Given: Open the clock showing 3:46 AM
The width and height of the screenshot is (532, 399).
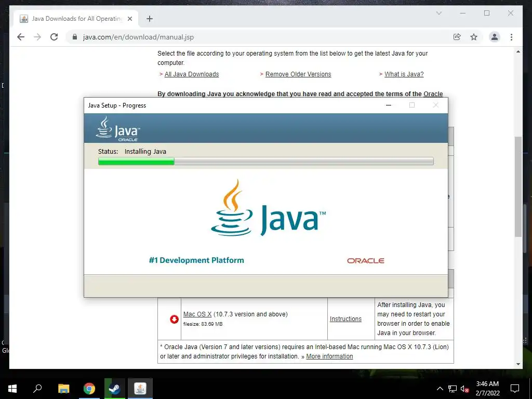Looking at the screenshot, I should click(x=487, y=389).
